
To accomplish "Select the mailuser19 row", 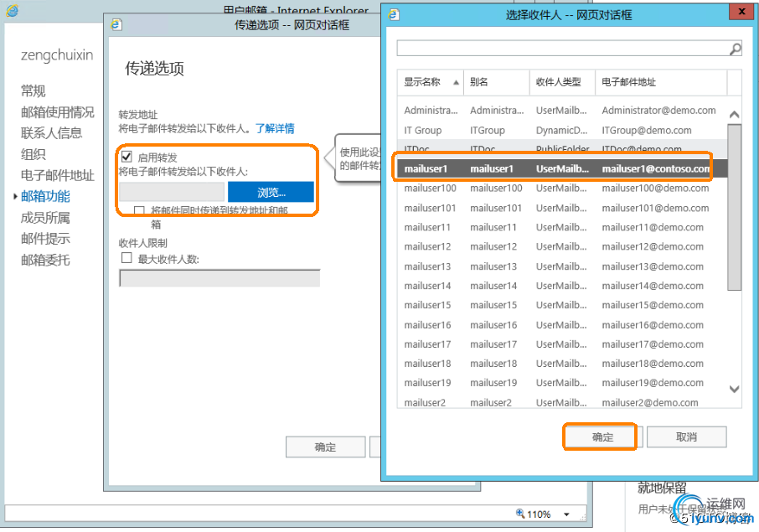I will pyautogui.click(x=562, y=382).
